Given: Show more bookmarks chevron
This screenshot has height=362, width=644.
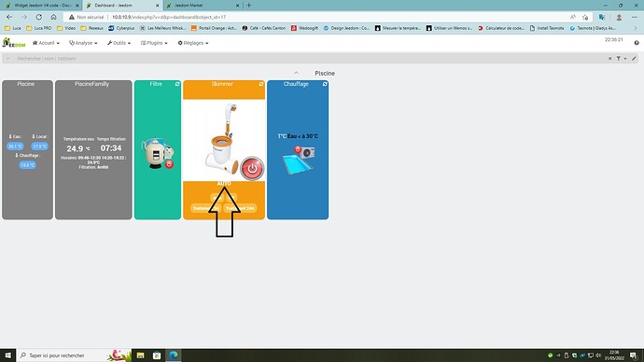Looking at the screenshot, I should (636, 28).
